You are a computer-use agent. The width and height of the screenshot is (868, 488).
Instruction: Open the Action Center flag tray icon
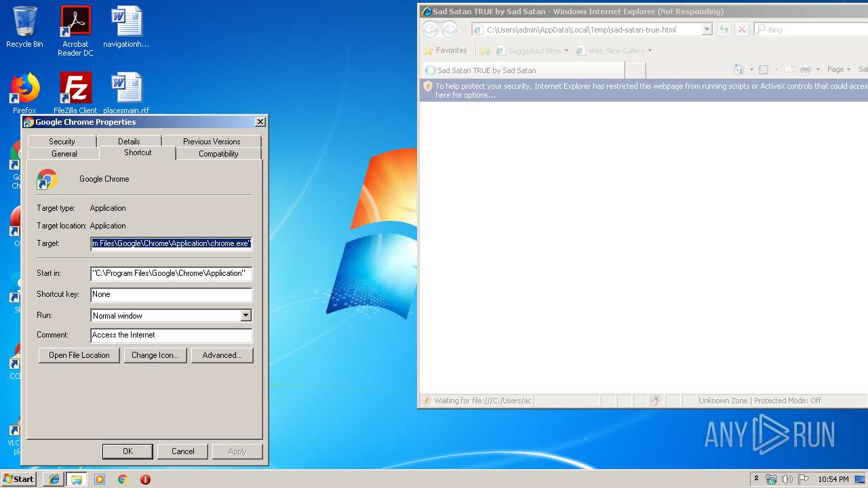point(804,479)
